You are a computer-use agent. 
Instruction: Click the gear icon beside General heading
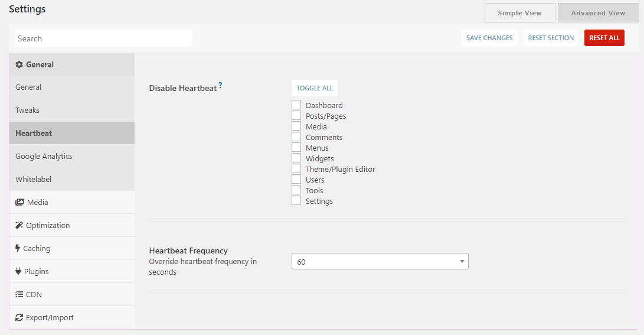pos(19,64)
